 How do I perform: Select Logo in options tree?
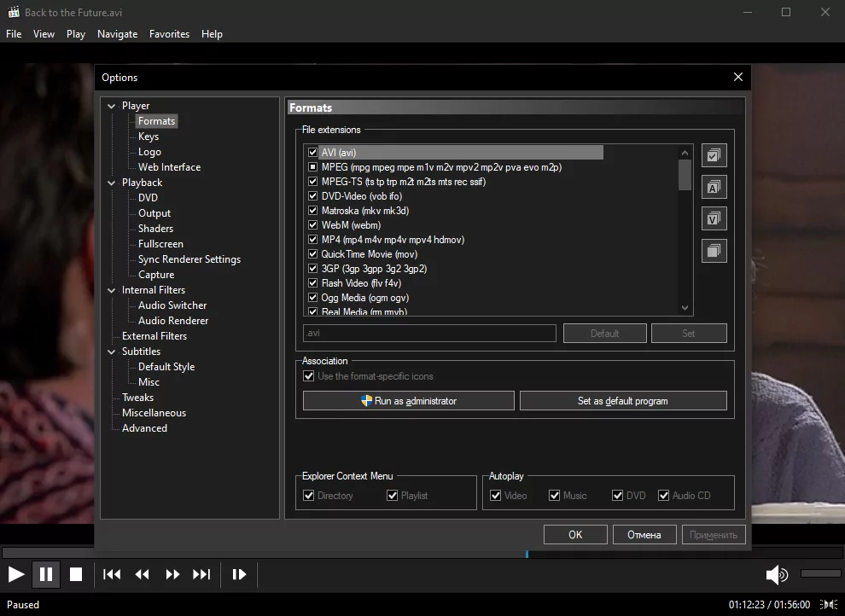(x=149, y=152)
